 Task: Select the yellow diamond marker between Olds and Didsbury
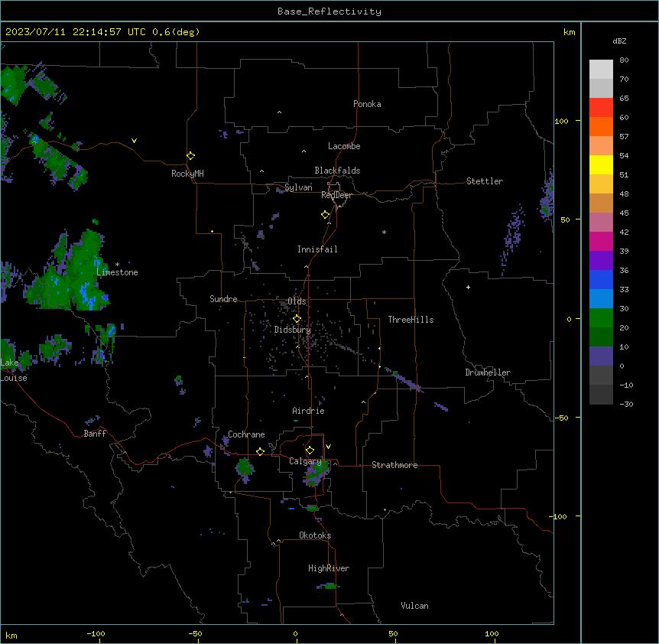tap(297, 319)
